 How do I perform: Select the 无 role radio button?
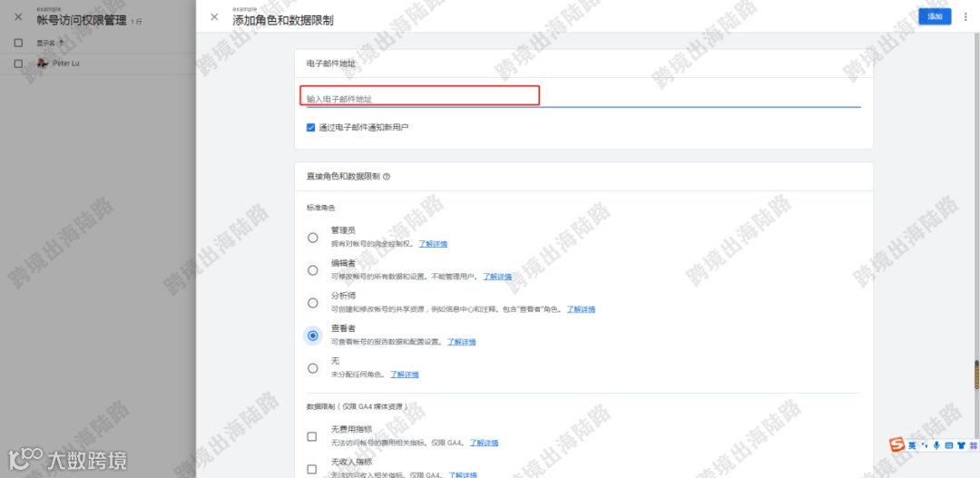click(312, 368)
